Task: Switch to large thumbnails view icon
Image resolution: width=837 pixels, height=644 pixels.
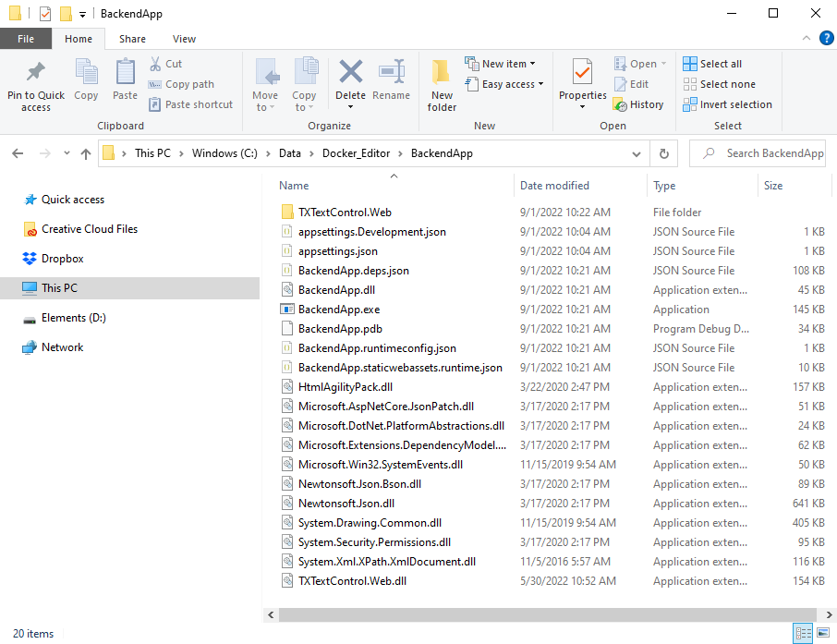Action: click(x=823, y=633)
